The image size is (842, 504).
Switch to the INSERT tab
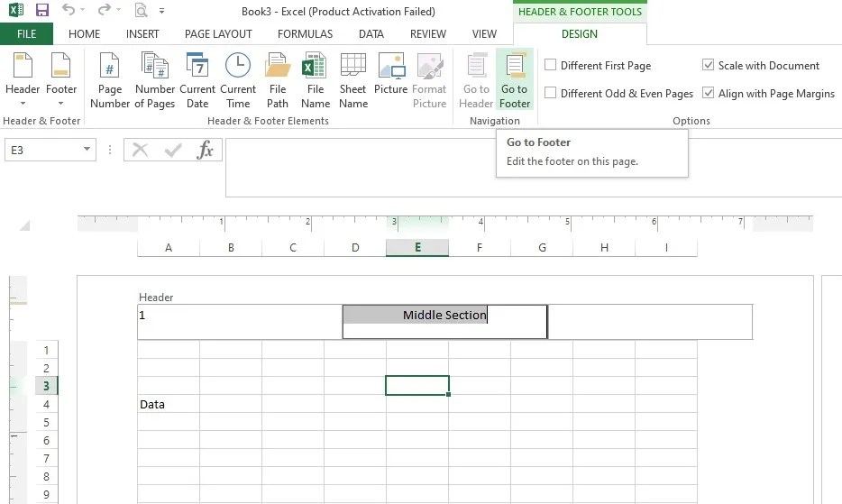pyautogui.click(x=142, y=34)
